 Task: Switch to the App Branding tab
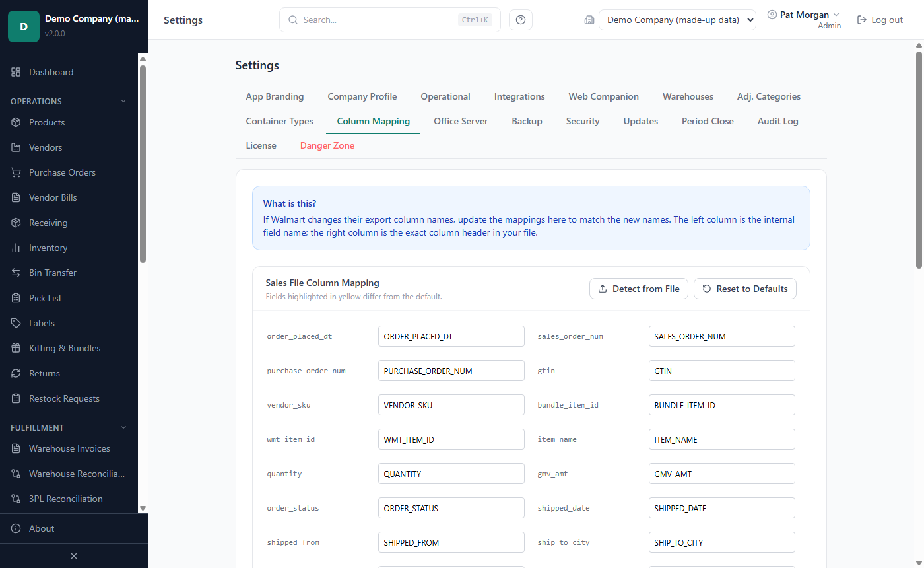click(x=275, y=96)
